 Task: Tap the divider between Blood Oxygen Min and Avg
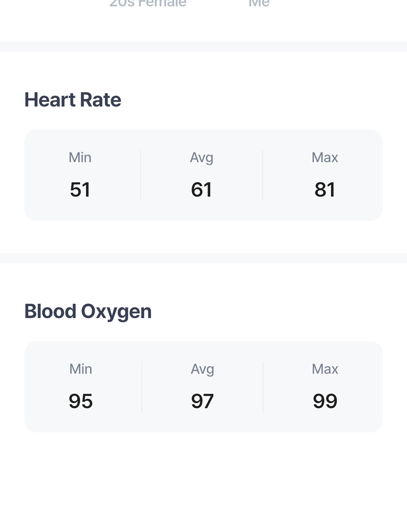(x=142, y=387)
